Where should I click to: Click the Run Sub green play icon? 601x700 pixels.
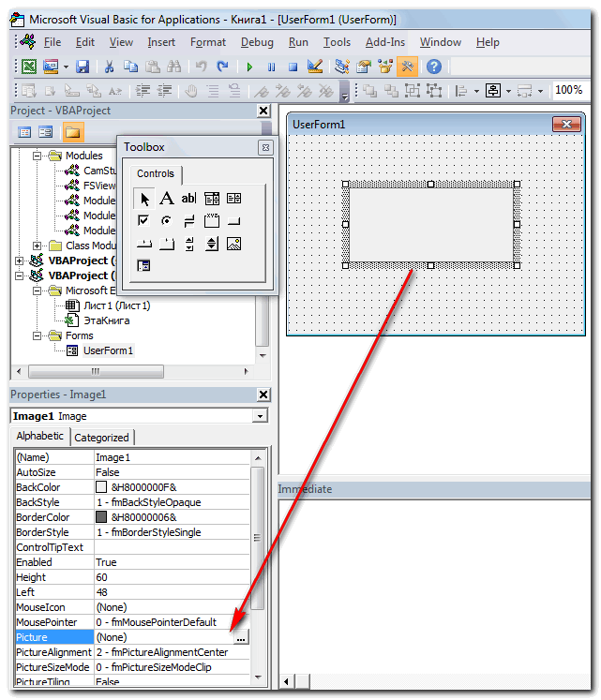(249, 67)
